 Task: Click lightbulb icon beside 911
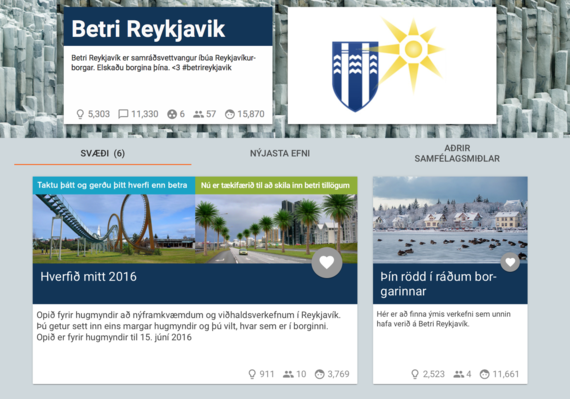[x=252, y=374]
